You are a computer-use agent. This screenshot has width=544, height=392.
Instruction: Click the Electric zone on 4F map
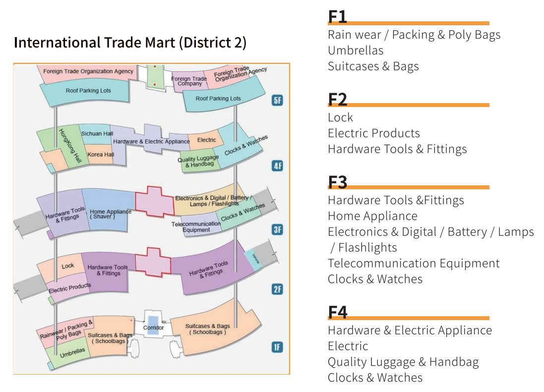[x=206, y=140]
